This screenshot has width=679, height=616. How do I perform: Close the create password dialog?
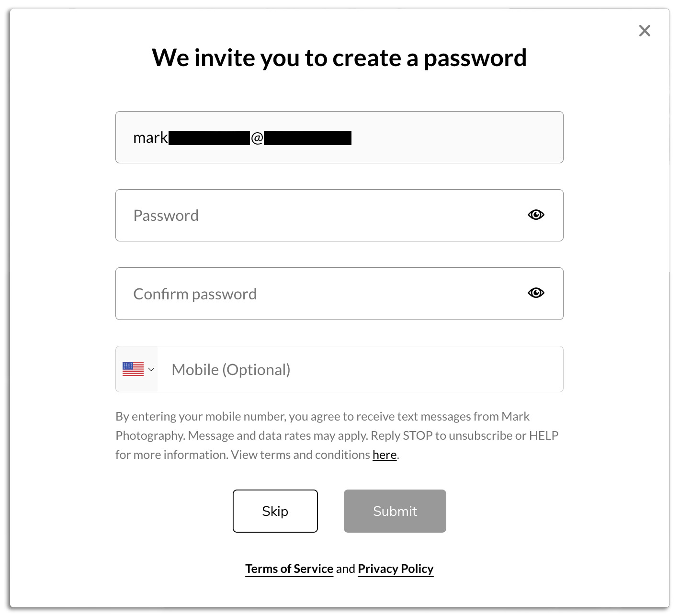645,31
